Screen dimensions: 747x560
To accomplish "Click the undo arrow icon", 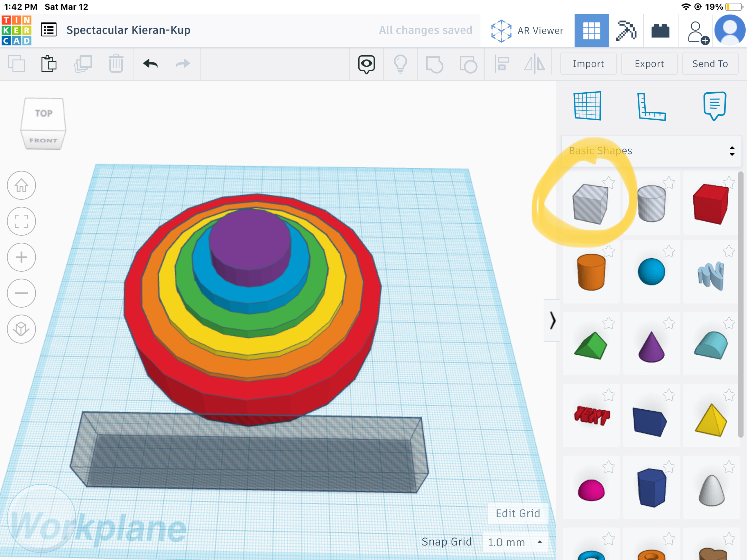I will pos(150,64).
